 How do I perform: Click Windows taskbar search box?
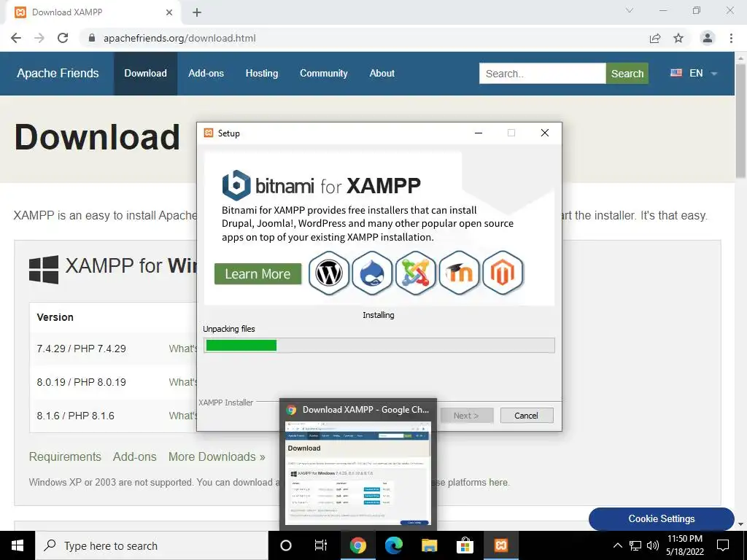click(x=152, y=545)
